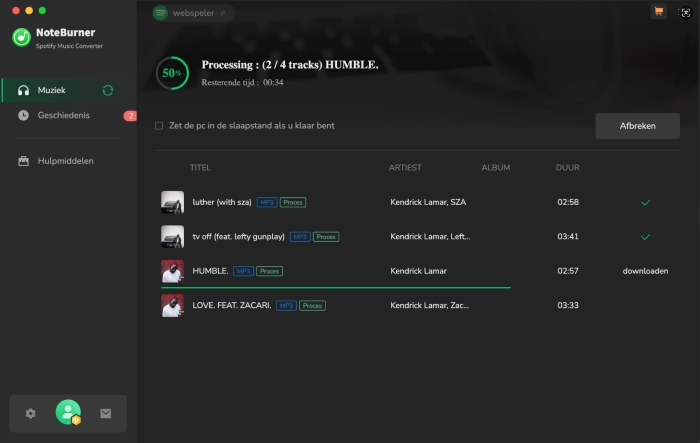Enable sleep-when-finished checkbox
Screen dimensions: 700x443
coord(159,126)
